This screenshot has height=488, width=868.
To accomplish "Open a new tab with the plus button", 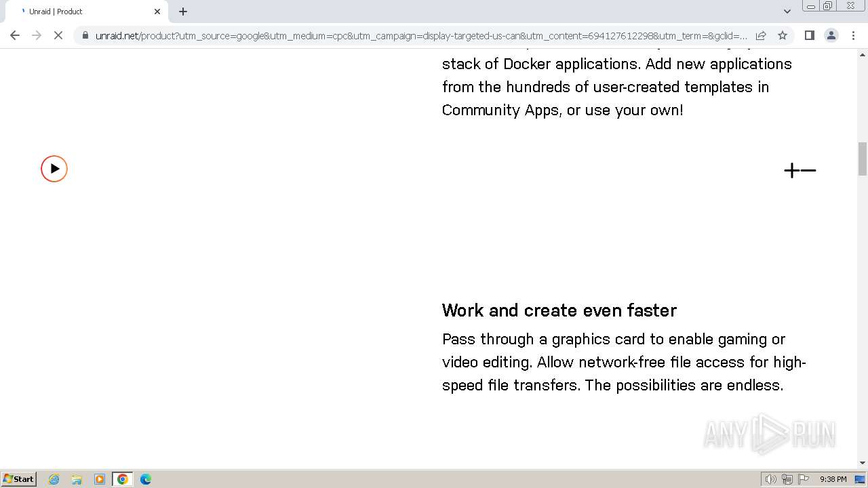I will tap(183, 12).
